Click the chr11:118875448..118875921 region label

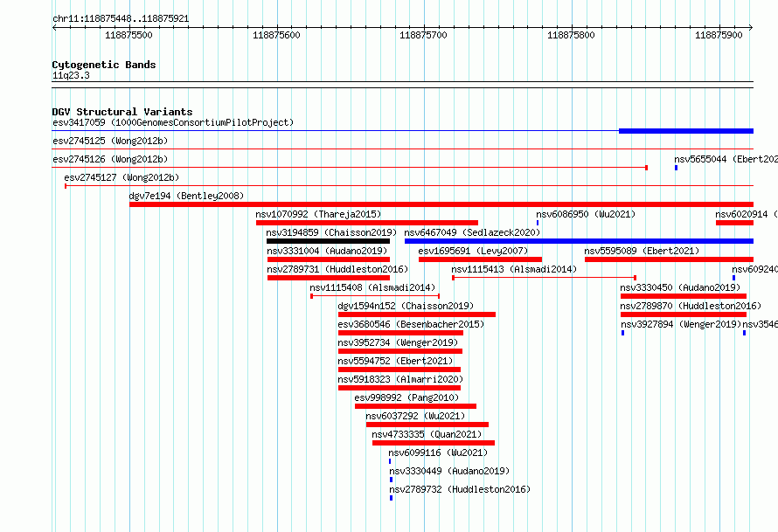[121, 19]
